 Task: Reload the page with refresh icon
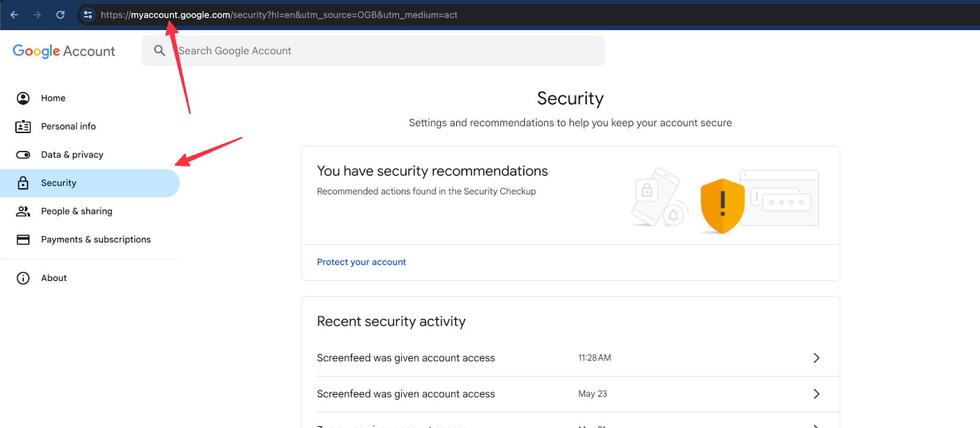[x=60, y=15]
